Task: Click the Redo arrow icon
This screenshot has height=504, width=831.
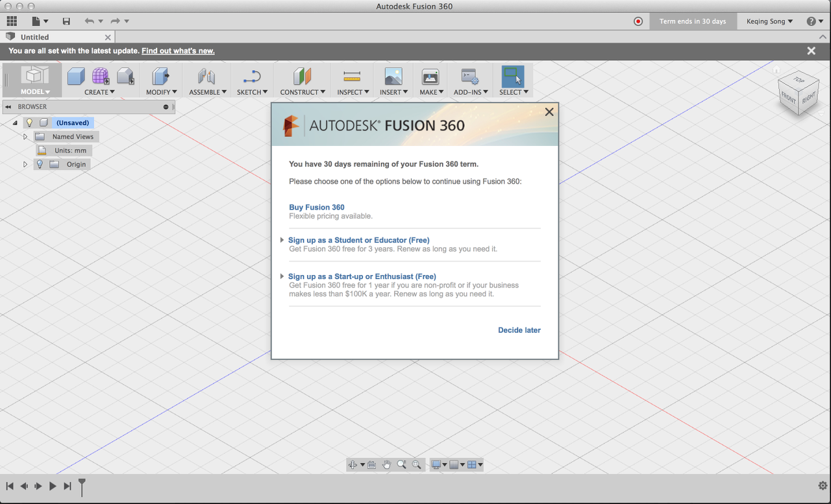Action: tap(115, 21)
